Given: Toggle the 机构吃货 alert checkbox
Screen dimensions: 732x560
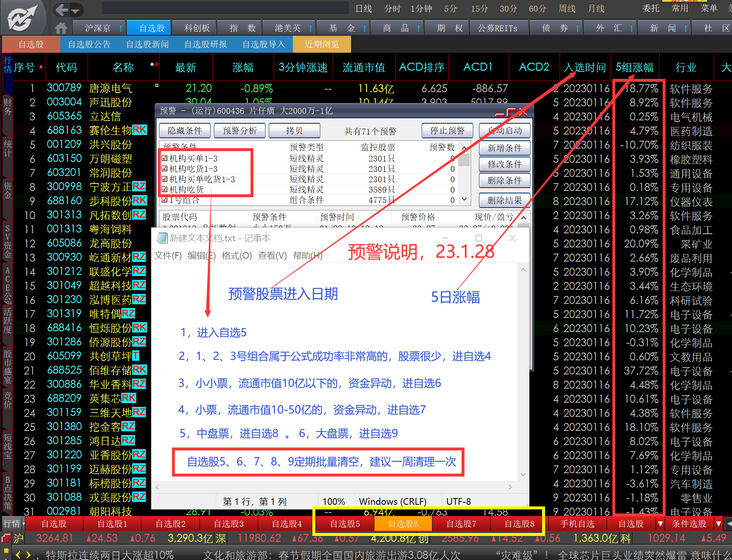Looking at the screenshot, I should (165, 189).
